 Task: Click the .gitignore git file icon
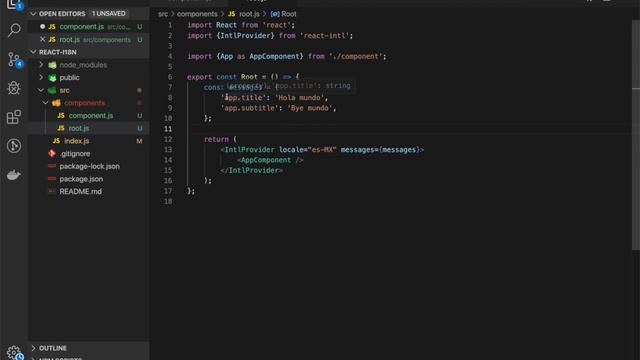(x=52, y=153)
